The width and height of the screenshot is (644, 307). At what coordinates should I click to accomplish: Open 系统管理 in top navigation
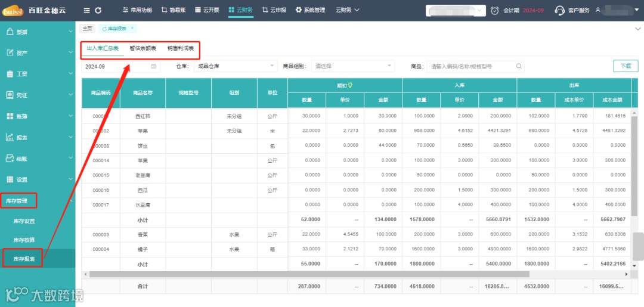click(x=310, y=10)
